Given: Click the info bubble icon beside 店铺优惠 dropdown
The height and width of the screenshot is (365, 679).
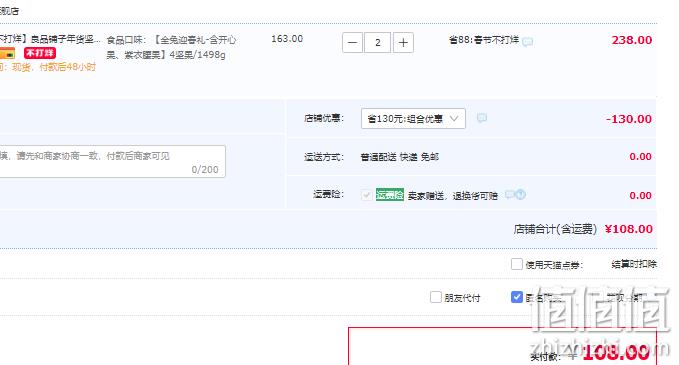Looking at the screenshot, I should coord(482,118).
